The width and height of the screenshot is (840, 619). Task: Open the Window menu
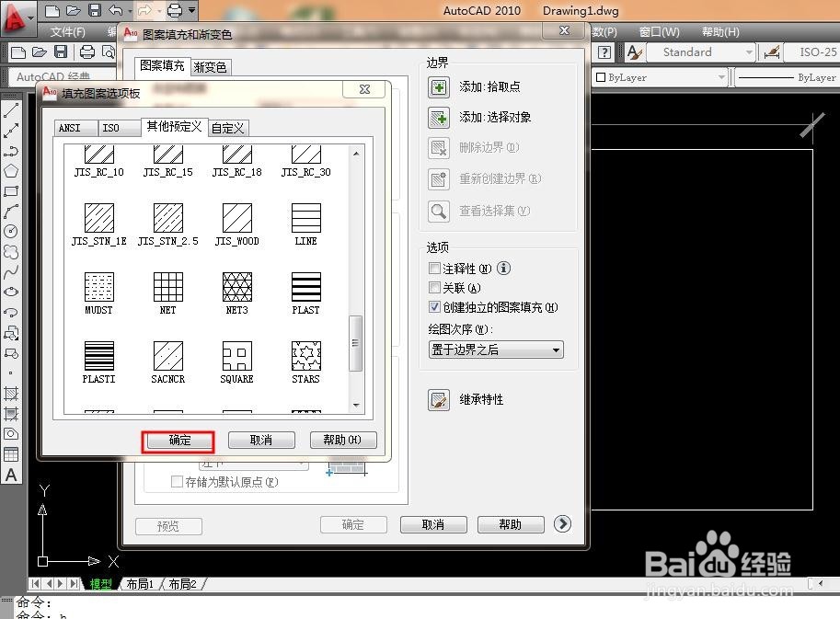coord(660,32)
